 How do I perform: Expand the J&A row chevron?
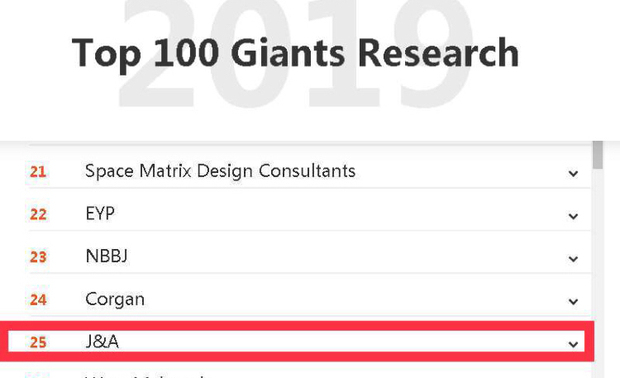click(x=573, y=344)
